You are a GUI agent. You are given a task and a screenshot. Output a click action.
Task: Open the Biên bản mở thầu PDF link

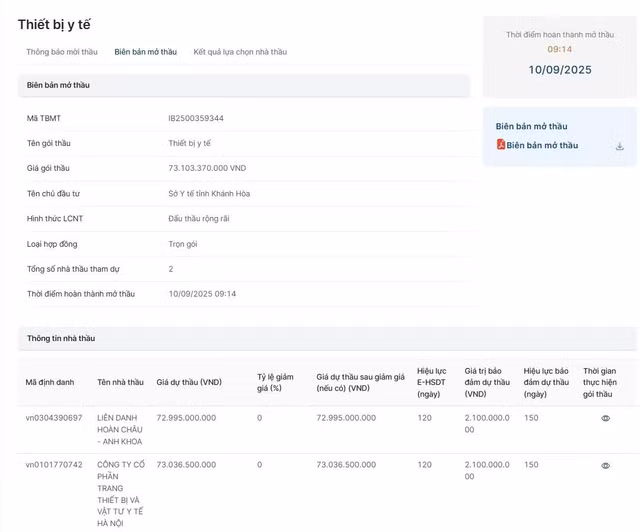542,146
